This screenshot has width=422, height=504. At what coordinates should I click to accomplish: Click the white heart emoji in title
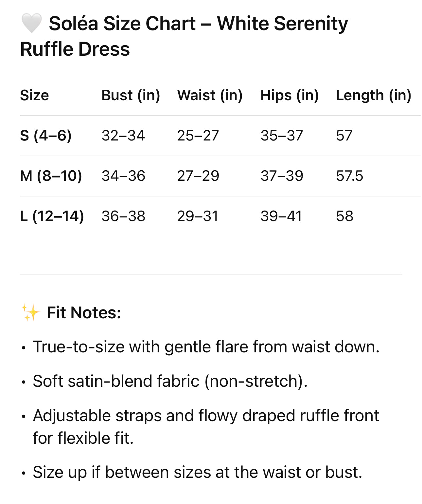coord(31,24)
